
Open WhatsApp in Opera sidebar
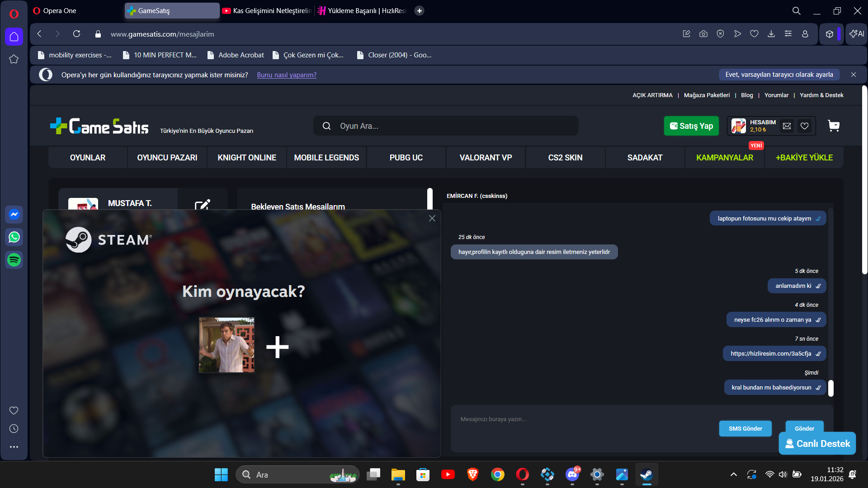tap(14, 237)
